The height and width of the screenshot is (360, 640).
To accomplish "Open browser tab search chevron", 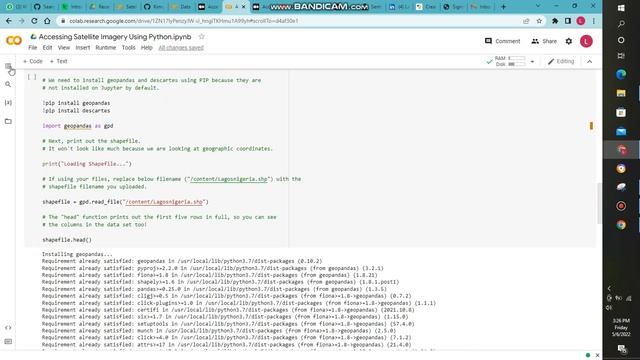I will (x=538, y=7).
